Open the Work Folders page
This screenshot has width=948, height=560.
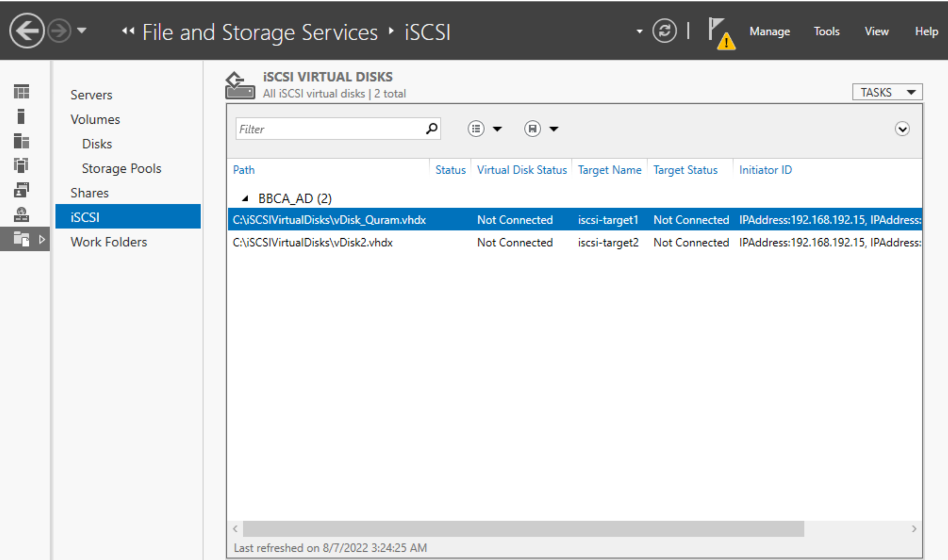(109, 242)
